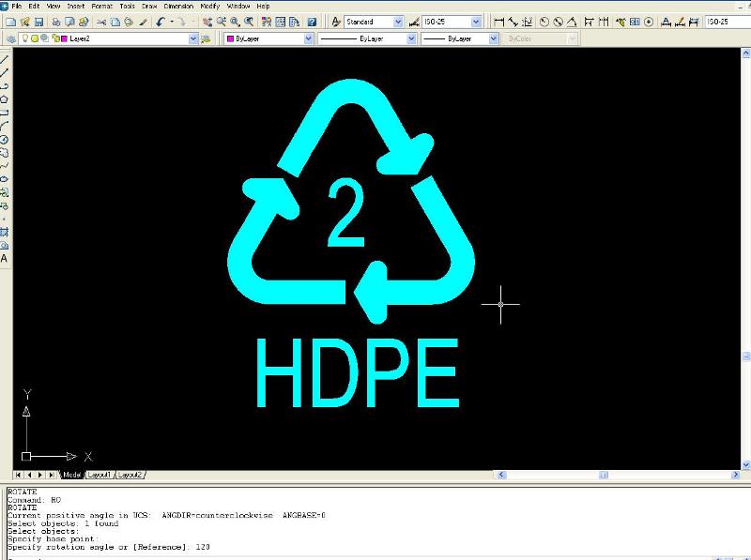Open the Modify menu
The width and height of the screenshot is (751, 560).
click(209, 7)
